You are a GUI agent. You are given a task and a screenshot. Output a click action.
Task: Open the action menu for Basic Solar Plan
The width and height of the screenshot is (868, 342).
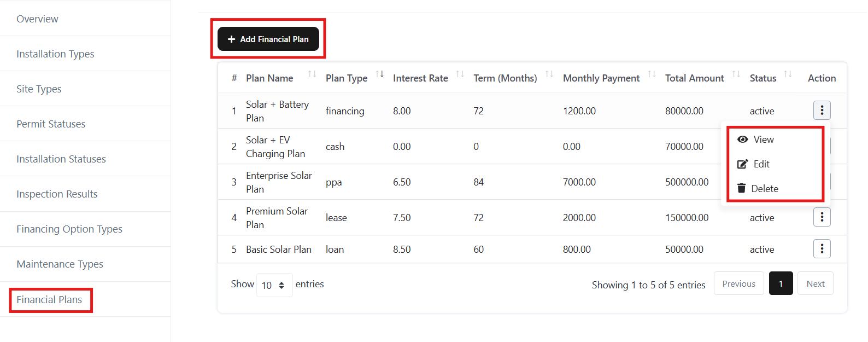click(822, 249)
